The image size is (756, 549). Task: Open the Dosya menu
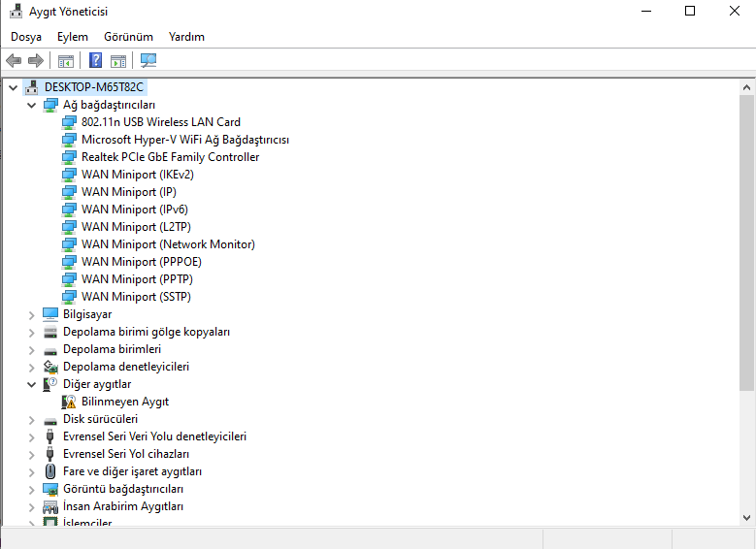pos(26,37)
